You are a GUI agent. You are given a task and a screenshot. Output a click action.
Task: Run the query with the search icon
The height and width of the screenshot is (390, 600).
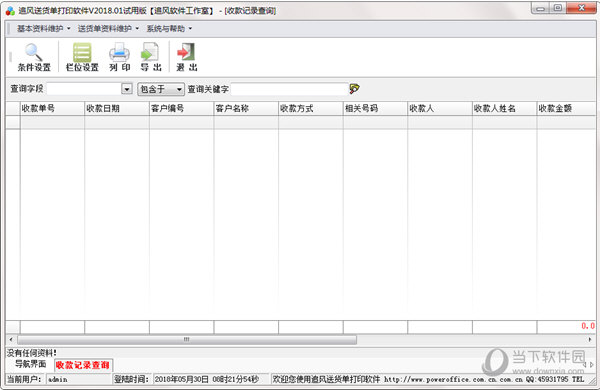click(x=354, y=89)
